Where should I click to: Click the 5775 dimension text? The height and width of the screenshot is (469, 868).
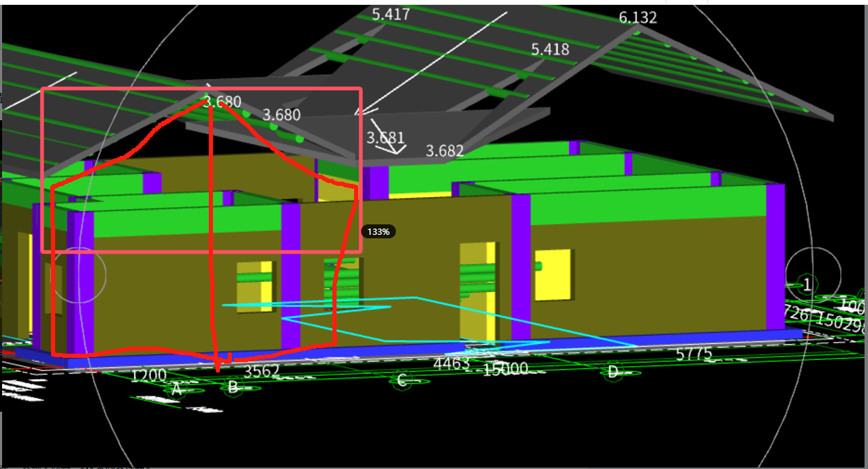coord(694,355)
